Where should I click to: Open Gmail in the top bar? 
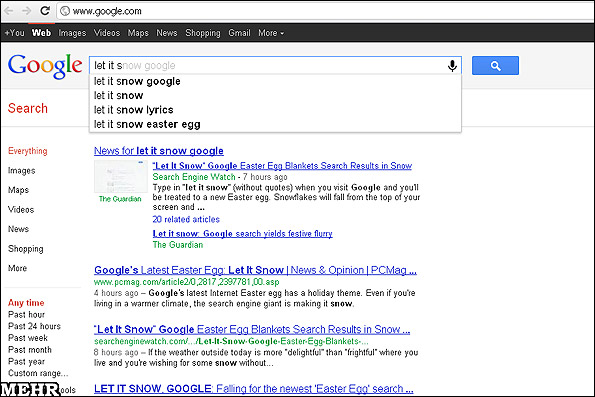[239, 33]
